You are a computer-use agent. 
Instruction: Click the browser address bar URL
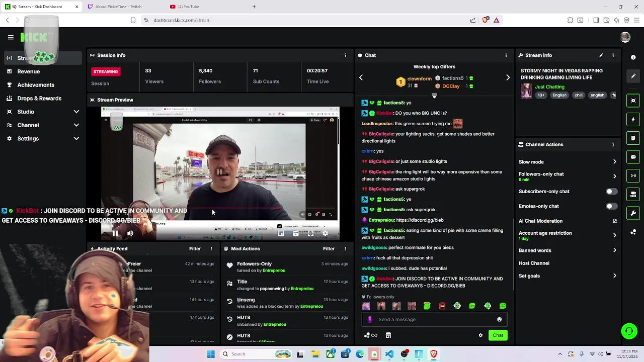pos(182,20)
